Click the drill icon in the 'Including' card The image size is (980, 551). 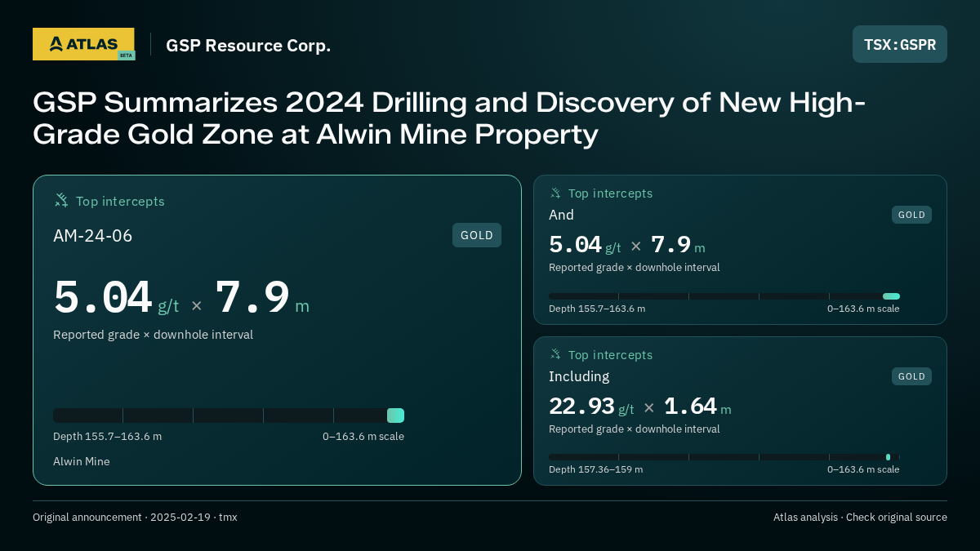tap(555, 354)
